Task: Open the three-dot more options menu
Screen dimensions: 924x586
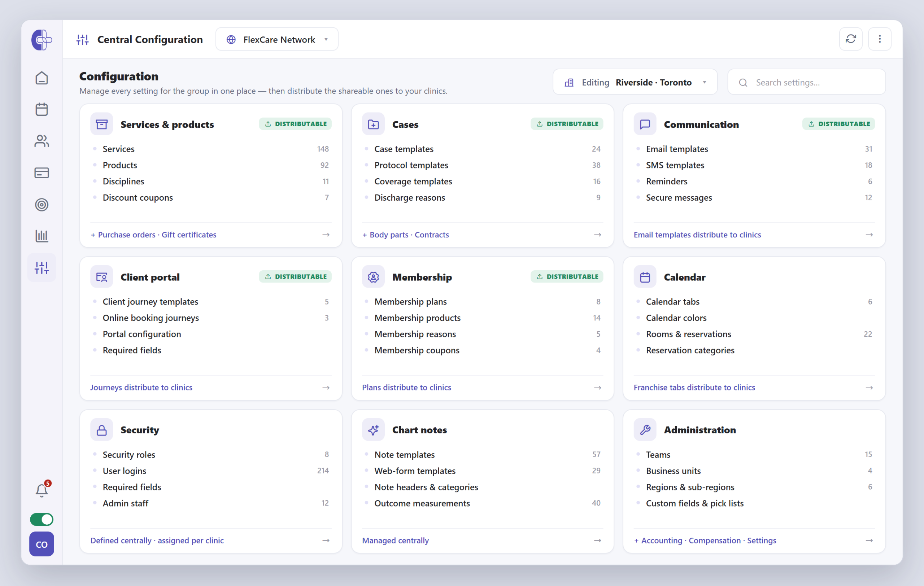Action: (x=880, y=39)
